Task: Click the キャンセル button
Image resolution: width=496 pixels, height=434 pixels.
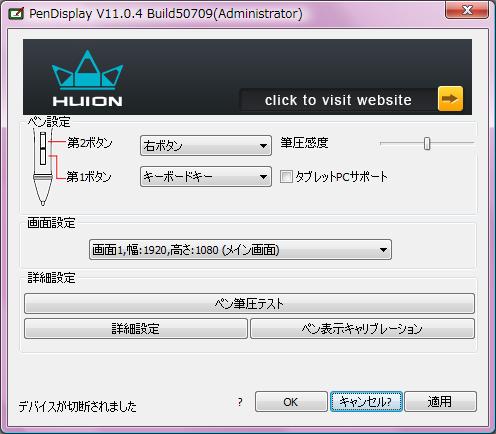Action: [366, 402]
